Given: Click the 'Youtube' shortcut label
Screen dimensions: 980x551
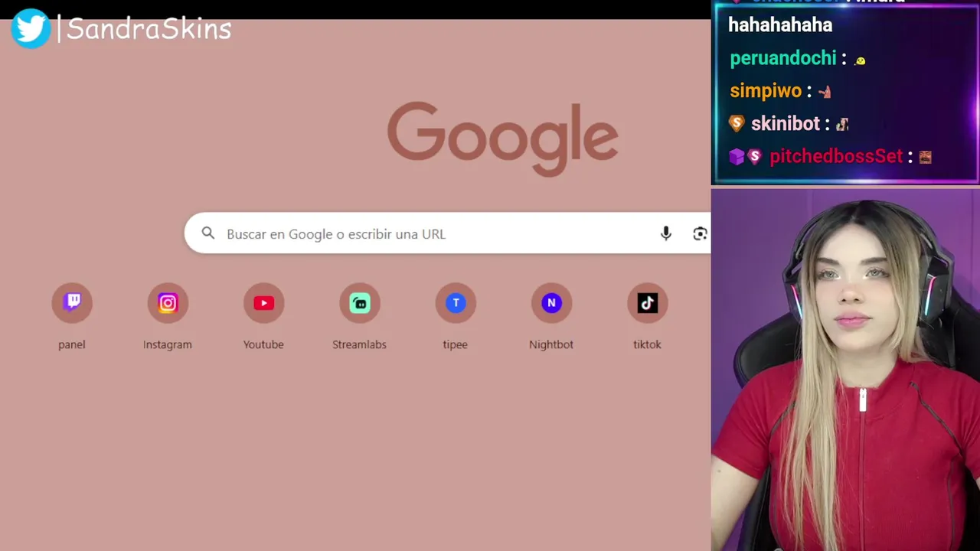Looking at the screenshot, I should pos(263,344).
